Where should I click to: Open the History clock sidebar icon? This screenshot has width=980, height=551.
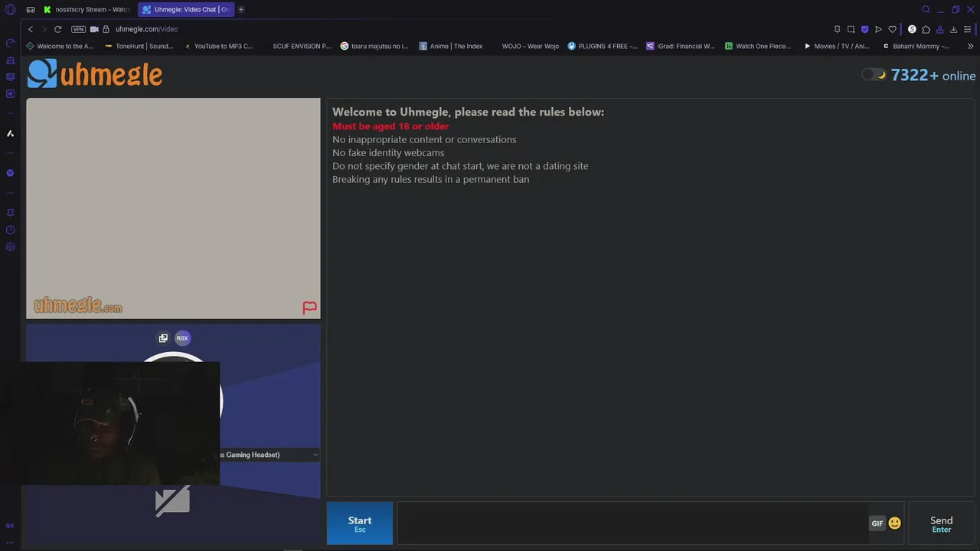coord(10,230)
